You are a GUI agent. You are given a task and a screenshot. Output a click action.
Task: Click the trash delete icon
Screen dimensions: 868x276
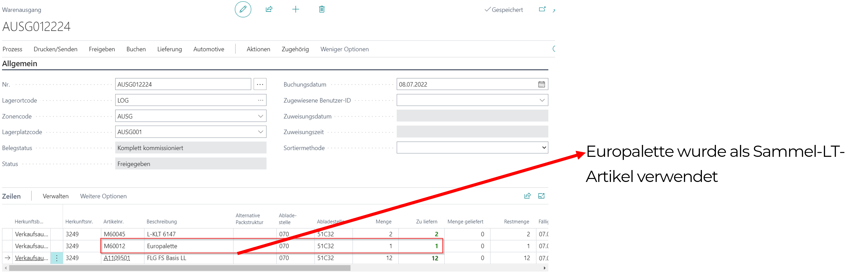(322, 9)
